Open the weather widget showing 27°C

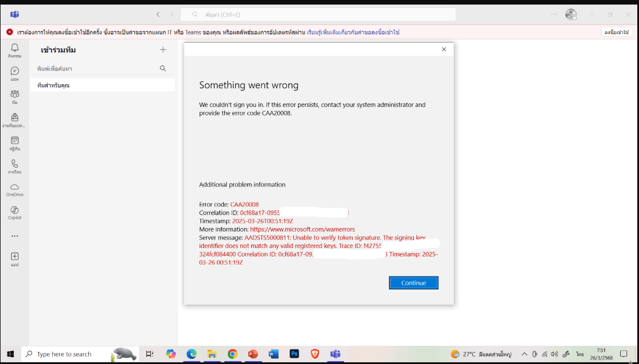tap(481, 354)
